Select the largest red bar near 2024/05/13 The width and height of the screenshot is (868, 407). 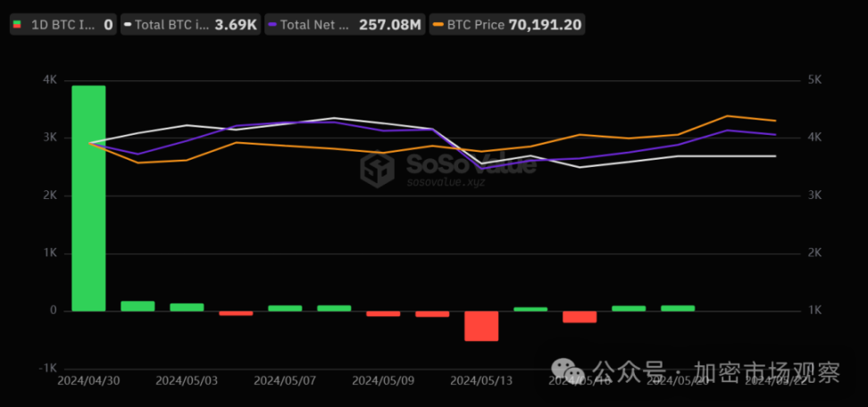tap(481, 326)
